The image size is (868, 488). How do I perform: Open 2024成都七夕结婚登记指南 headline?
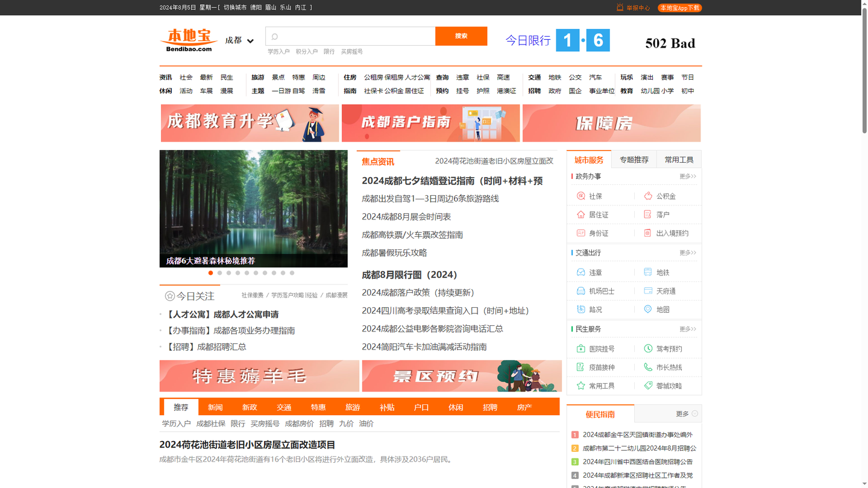[452, 181]
